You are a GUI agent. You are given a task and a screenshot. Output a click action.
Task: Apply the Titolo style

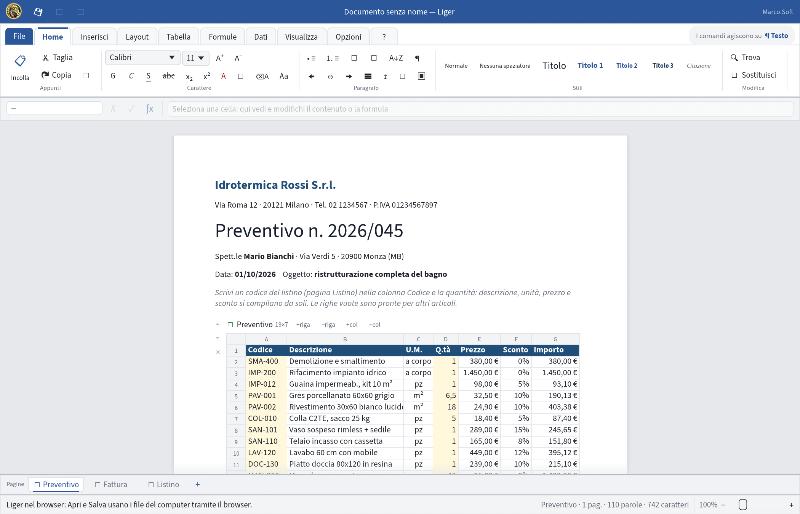pyautogui.click(x=554, y=65)
